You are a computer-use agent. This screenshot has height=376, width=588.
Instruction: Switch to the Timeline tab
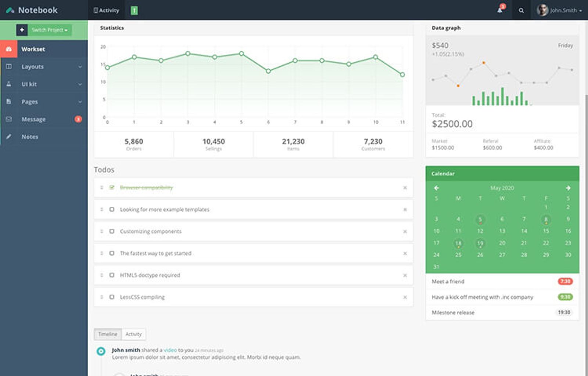click(108, 334)
